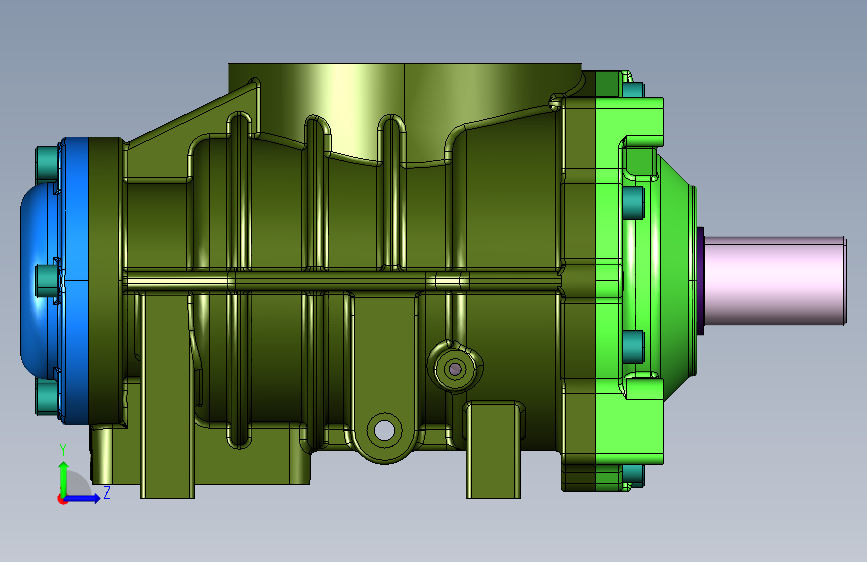Select the horizontal center rib of the housing
Image resolution: width=867 pixels, height=562 pixels.
tap(343, 280)
